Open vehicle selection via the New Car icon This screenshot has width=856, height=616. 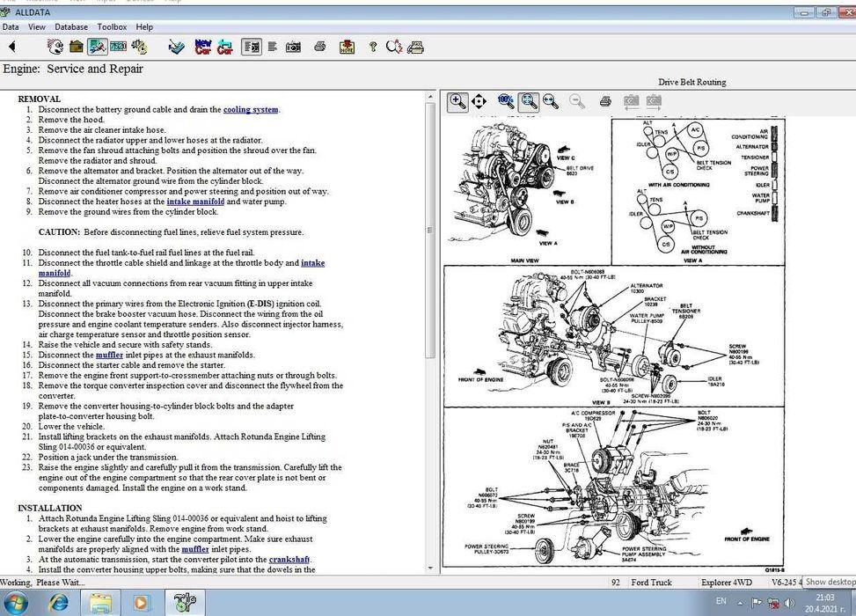pos(202,47)
